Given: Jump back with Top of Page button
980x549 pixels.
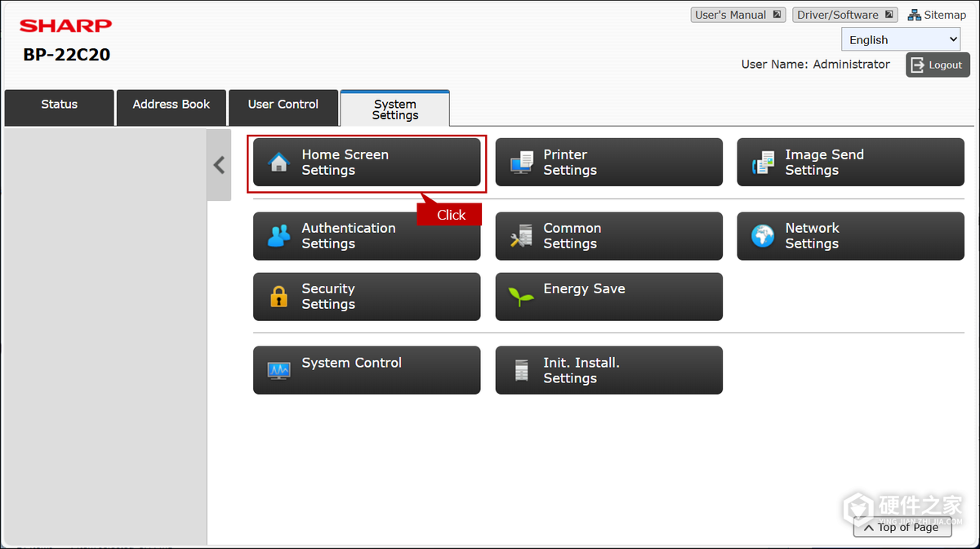Looking at the screenshot, I should 902,527.
